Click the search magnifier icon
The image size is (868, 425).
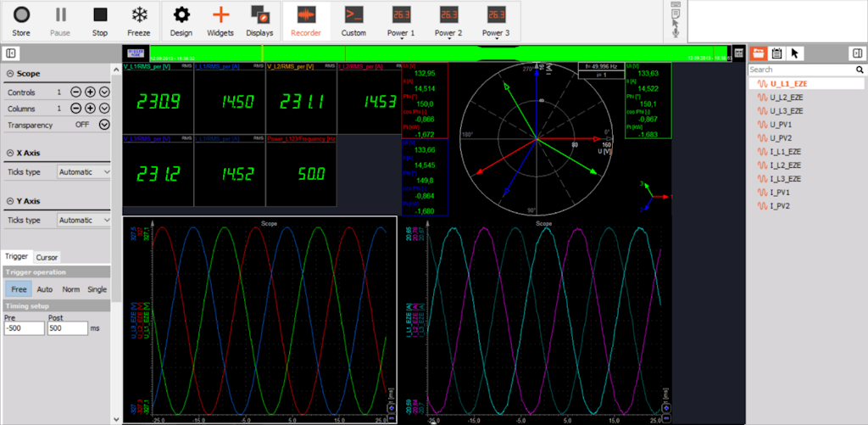click(860, 70)
